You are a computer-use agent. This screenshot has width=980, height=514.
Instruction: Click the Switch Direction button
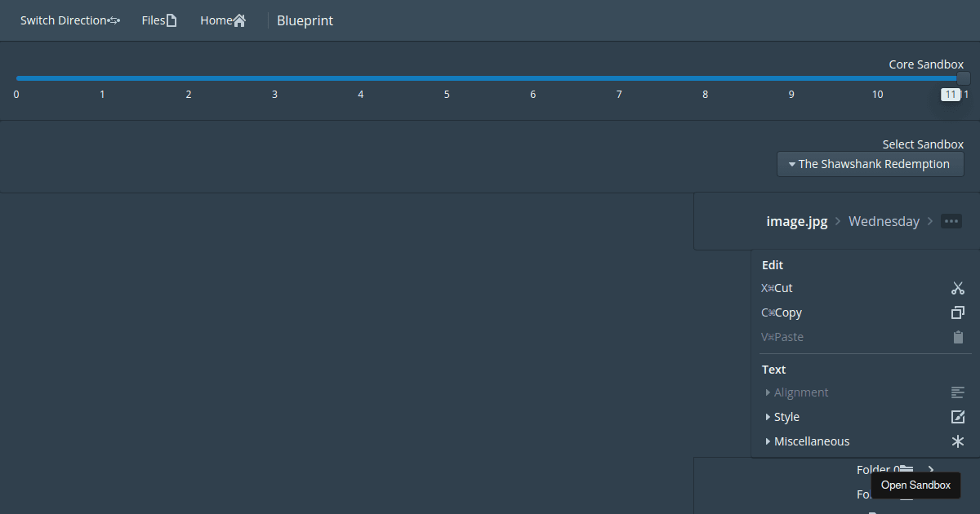click(70, 20)
